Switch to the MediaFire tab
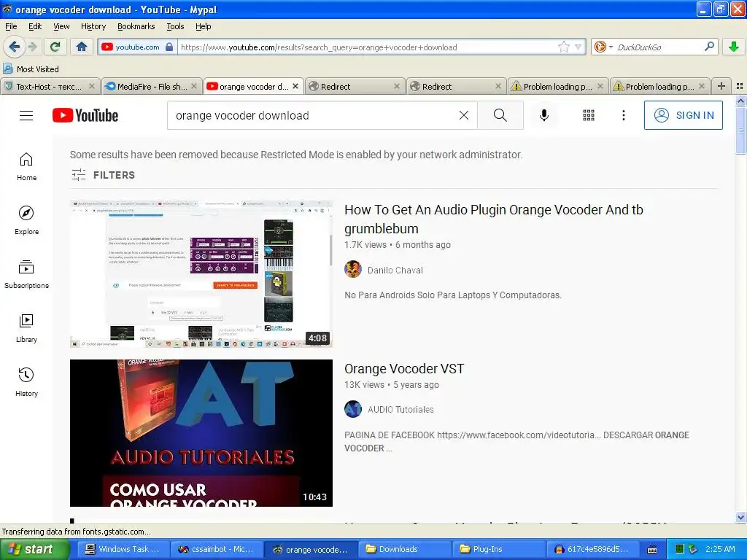747x560 pixels. [x=147, y=86]
